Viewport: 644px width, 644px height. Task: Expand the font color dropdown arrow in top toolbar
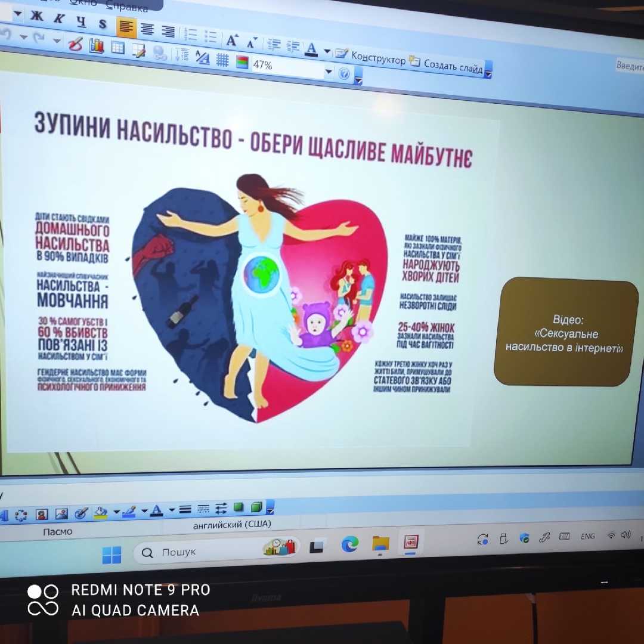(327, 52)
